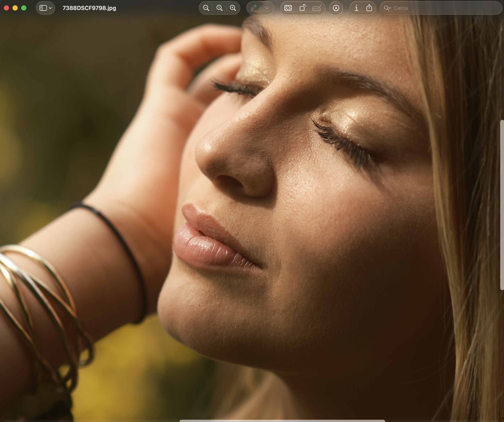Click the form filling toolbar icon
The width and height of the screenshot is (504, 422).
click(x=317, y=8)
